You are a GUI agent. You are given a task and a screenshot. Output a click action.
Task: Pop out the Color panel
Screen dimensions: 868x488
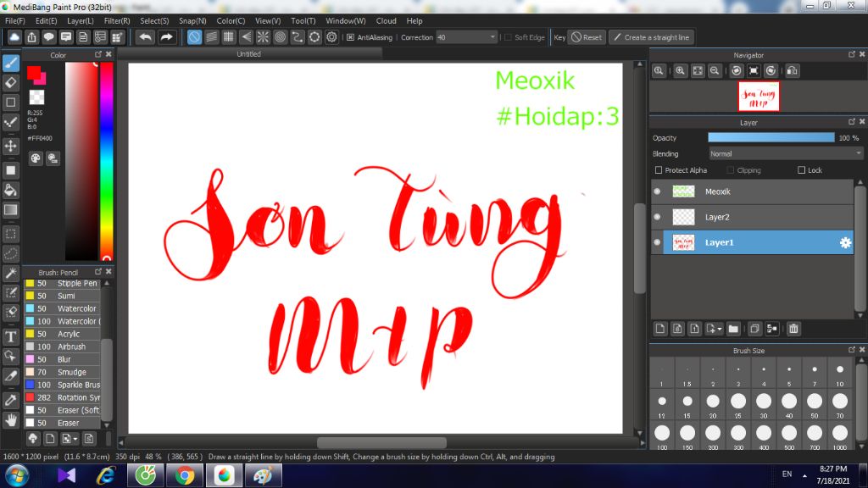[98, 54]
